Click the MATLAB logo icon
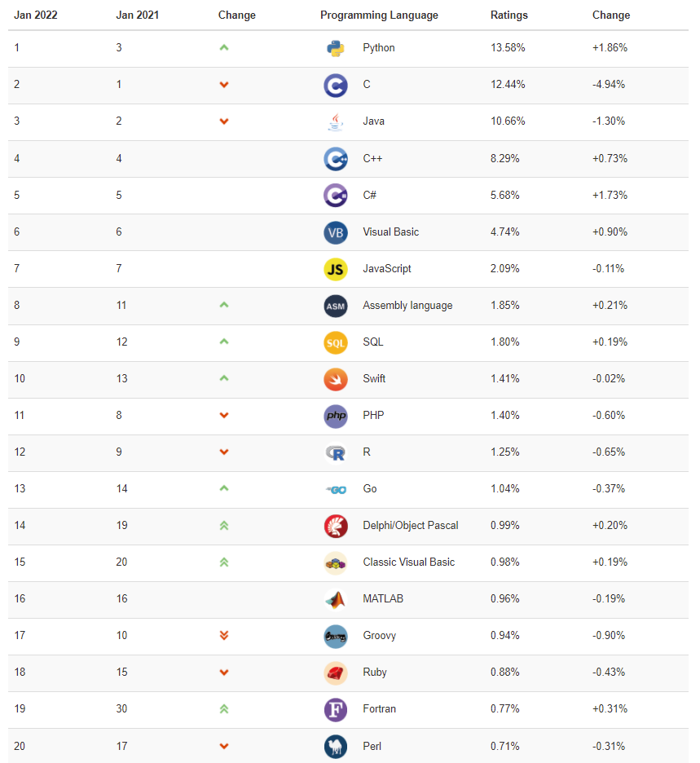The image size is (700, 763). (335, 599)
